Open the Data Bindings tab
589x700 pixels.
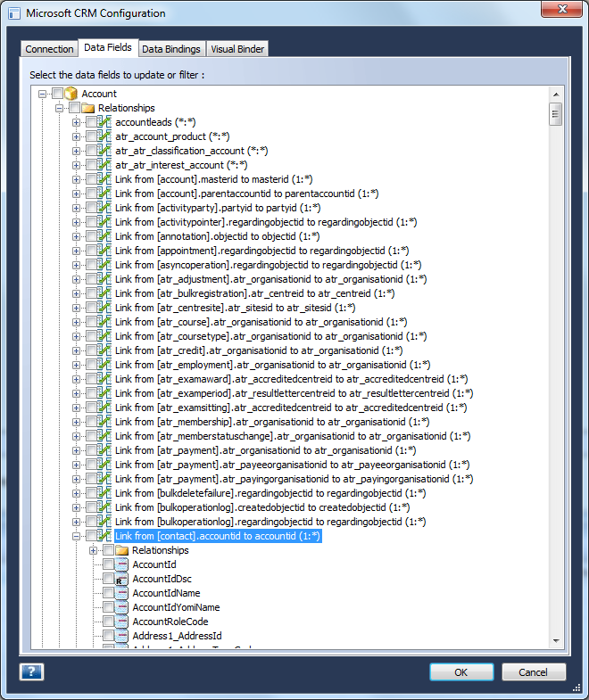pyautogui.click(x=171, y=49)
